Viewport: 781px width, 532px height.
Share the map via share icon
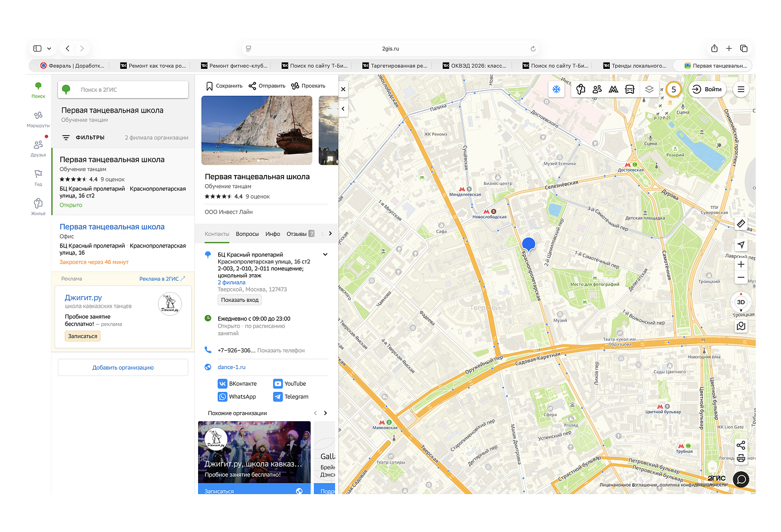pos(741,445)
